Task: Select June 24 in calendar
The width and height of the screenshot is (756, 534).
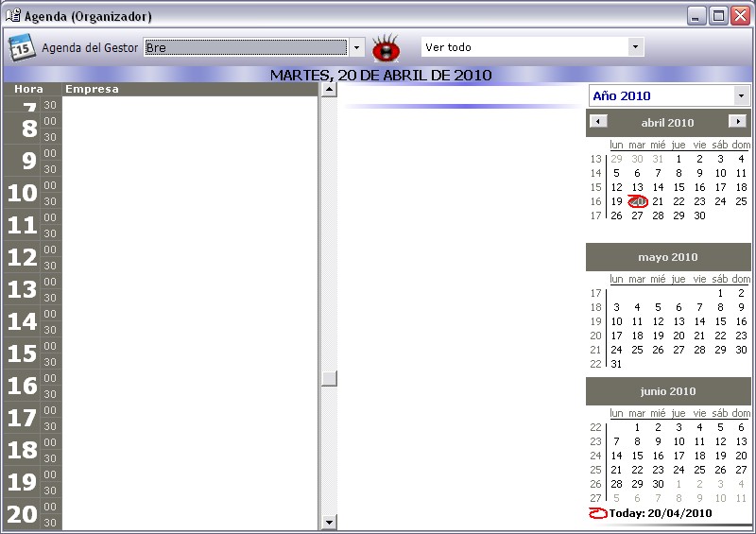Action: tap(679, 470)
